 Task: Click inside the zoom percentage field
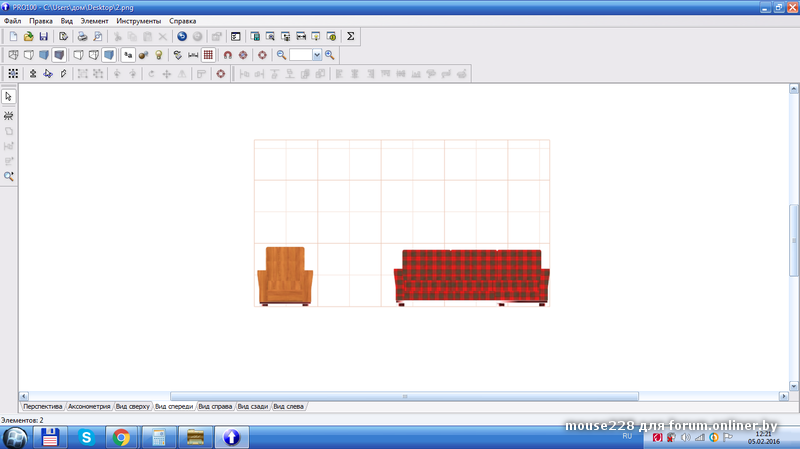pos(301,55)
